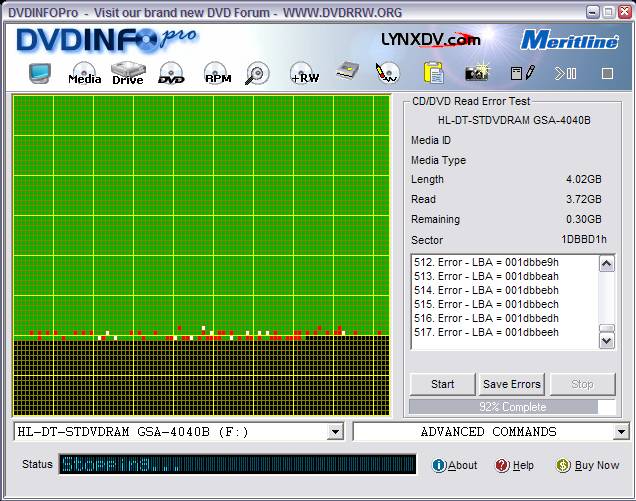This screenshot has width=636, height=501.
Task: Click the error list scrollbar thumb
Action: click(x=607, y=328)
